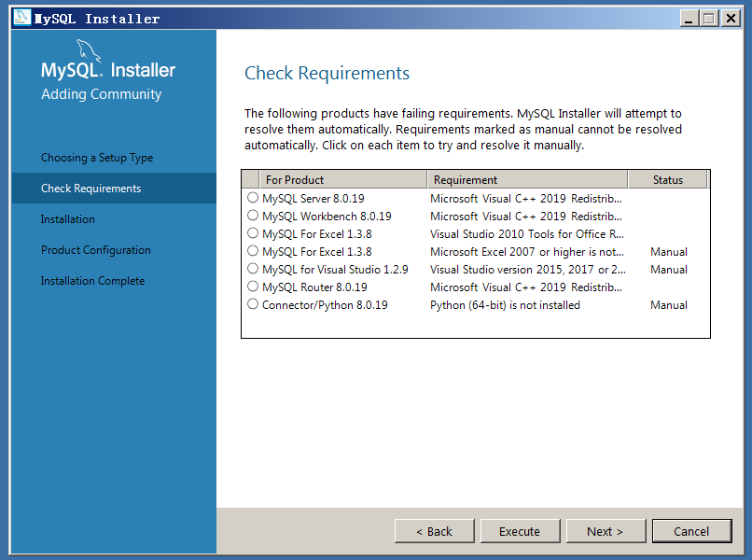Select radio for MySQL Router 8.0.19
Image resolution: width=752 pixels, height=560 pixels.
pos(253,287)
